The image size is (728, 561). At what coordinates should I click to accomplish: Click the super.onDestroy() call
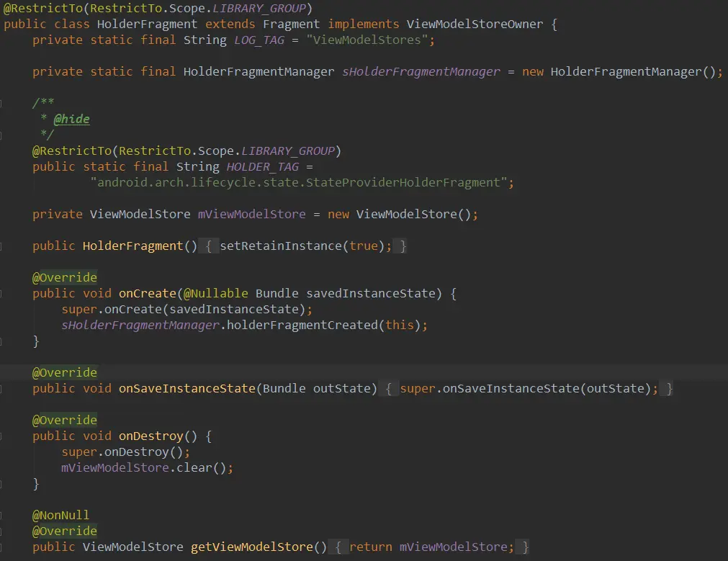click(122, 452)
